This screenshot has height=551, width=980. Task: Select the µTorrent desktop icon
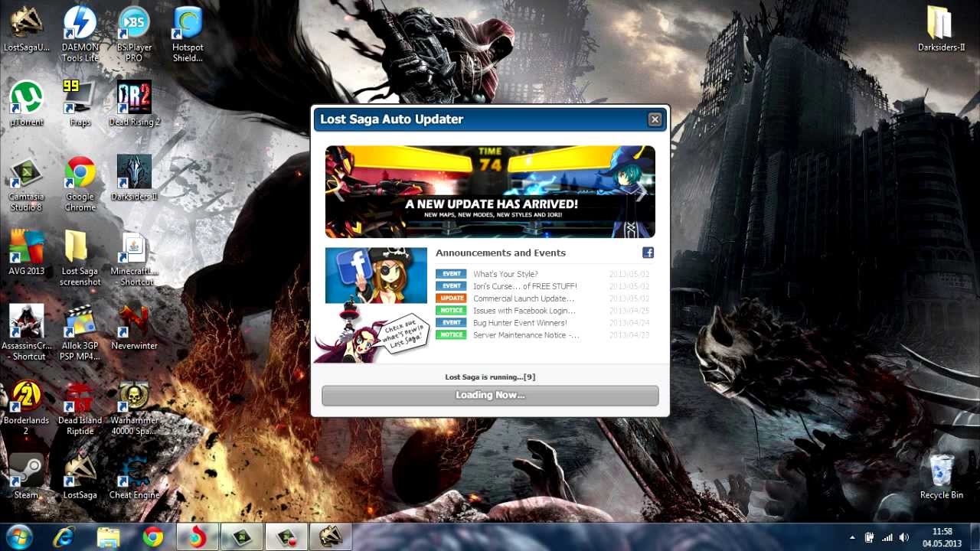click(27, 104)
